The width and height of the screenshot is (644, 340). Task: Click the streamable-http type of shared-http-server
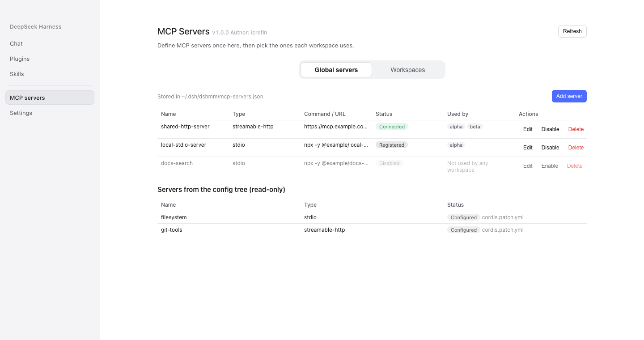[253, 127]
